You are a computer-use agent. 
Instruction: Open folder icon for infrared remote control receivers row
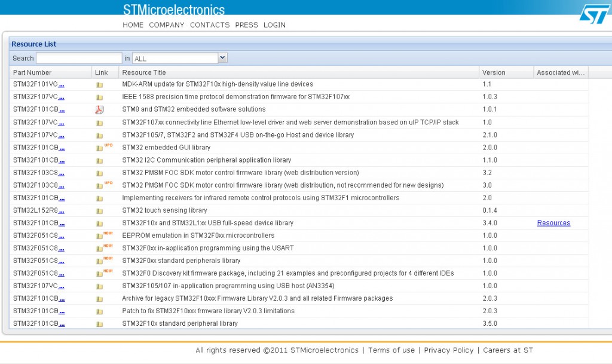click(100, 198)
